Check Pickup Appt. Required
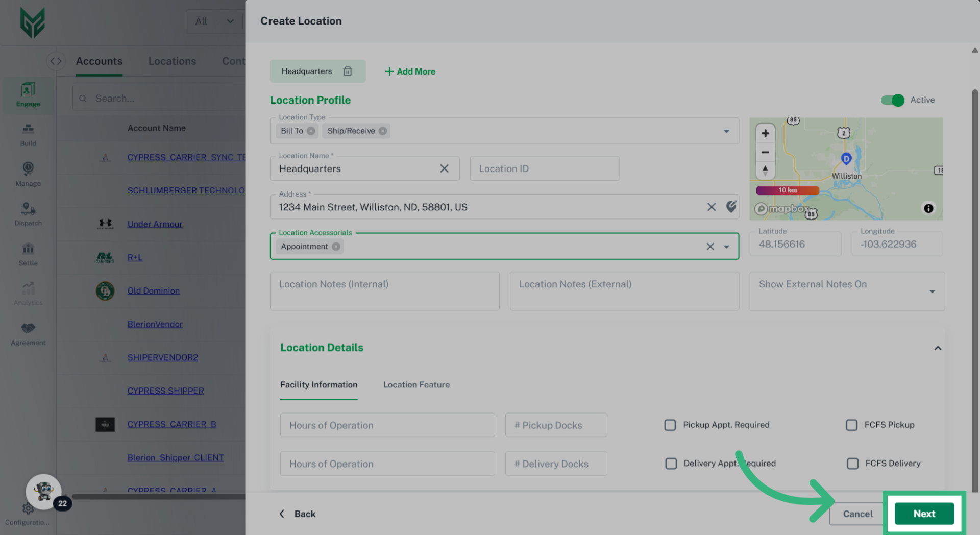Screen dimensions: 980x535 670,425
